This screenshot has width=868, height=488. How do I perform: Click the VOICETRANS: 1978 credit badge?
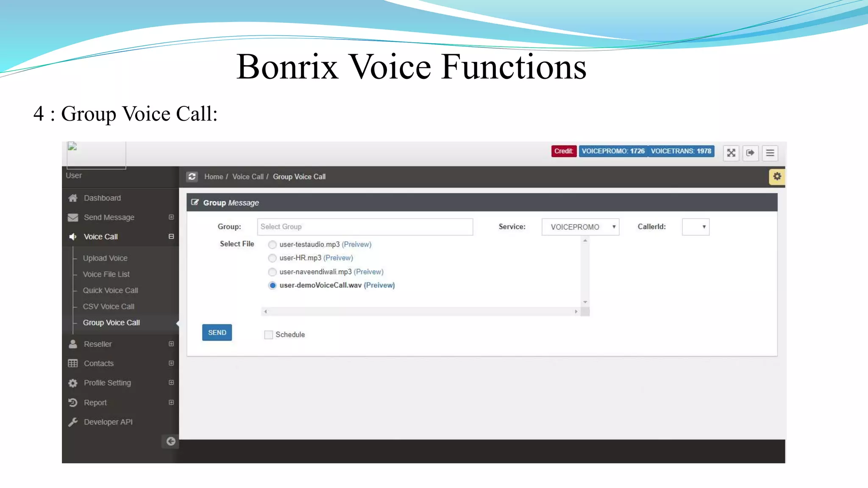click(681, 151)
